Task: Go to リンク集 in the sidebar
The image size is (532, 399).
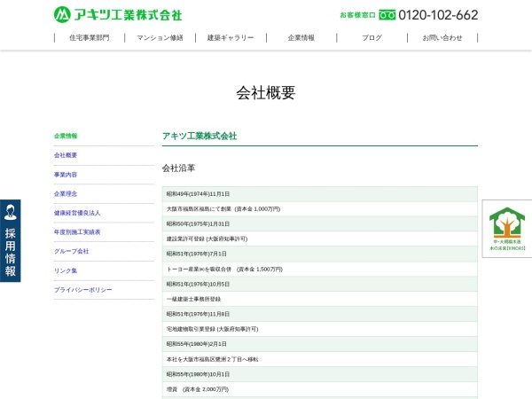Action: pos(66,270)
